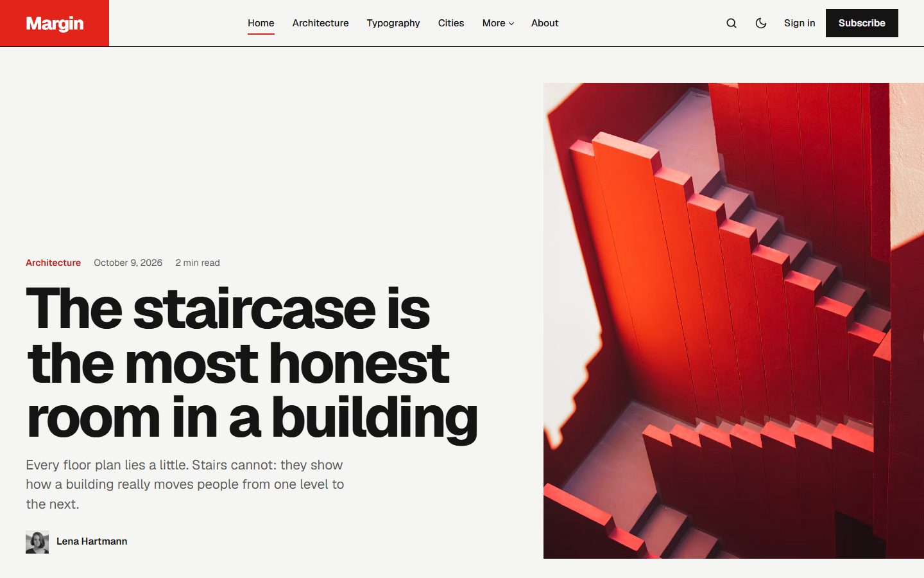
Task: Go to the Home nav item
Action: coord(261,23)
